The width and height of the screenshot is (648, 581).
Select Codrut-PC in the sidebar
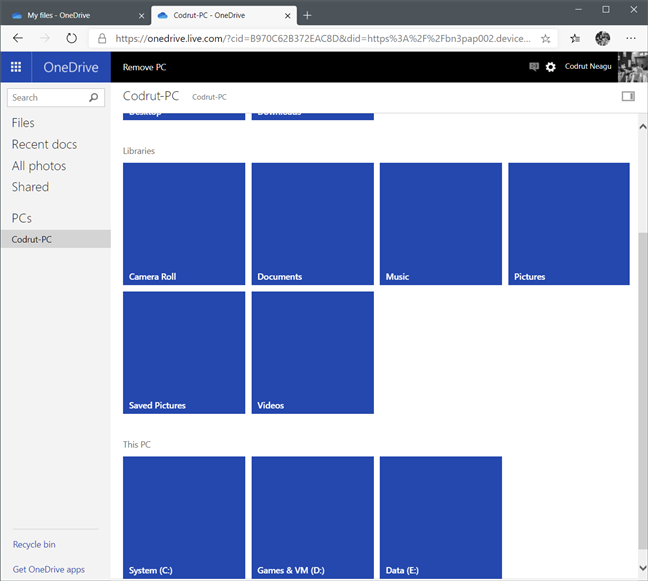tap(55, 239)
